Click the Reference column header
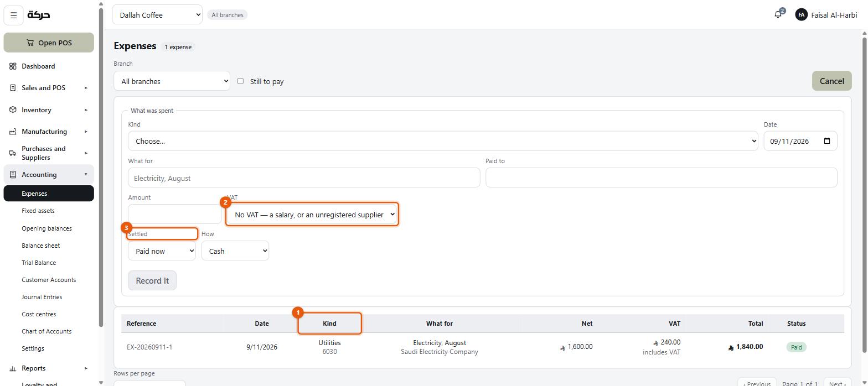The image size is (868, 386). tap(141, 324)
